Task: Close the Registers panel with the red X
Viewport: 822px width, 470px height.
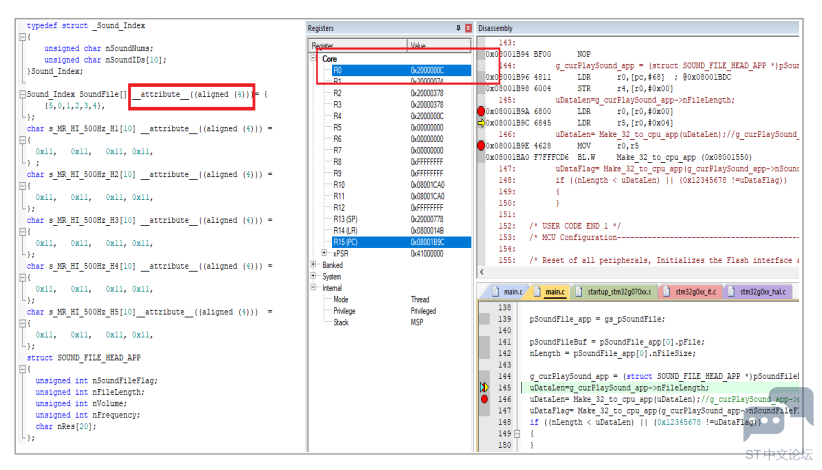Action: pyautogui.click(x=468, y=28)
